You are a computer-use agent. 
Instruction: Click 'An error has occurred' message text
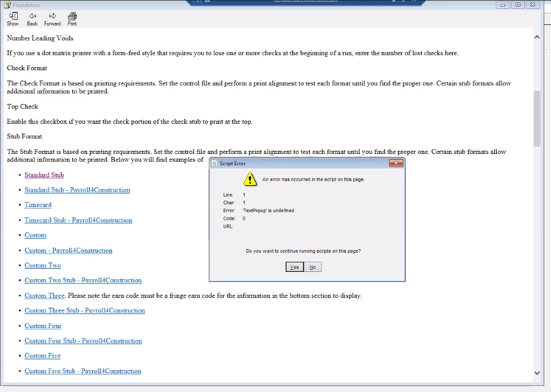tap(313, 179)
